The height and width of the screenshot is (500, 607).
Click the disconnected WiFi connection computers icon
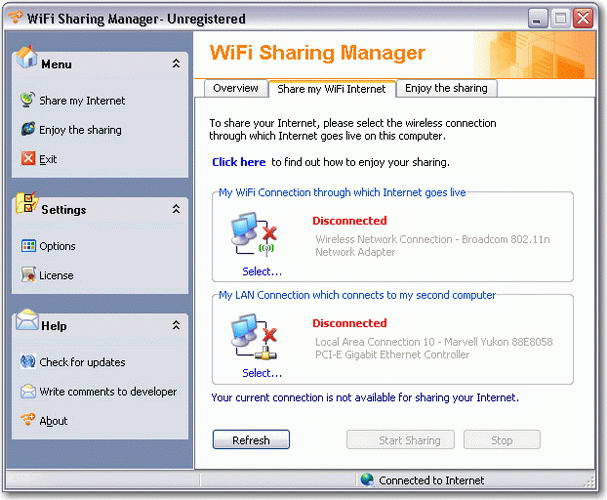click(254, 234)
